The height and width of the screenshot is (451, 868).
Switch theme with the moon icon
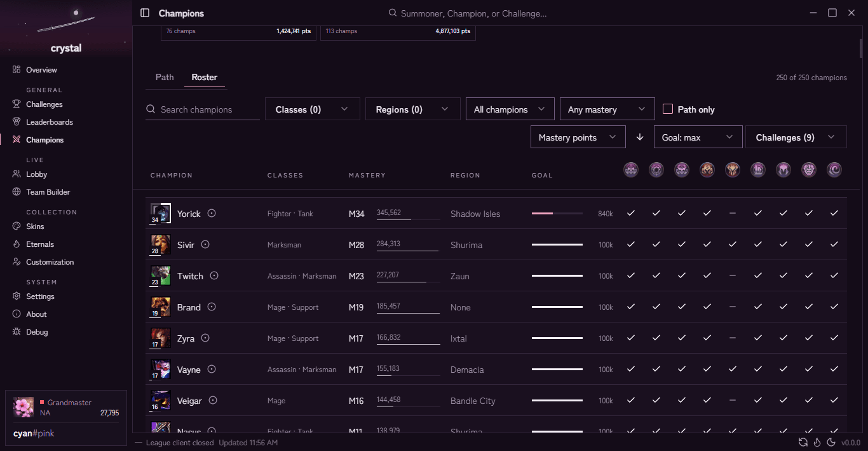tap(831, 443)
